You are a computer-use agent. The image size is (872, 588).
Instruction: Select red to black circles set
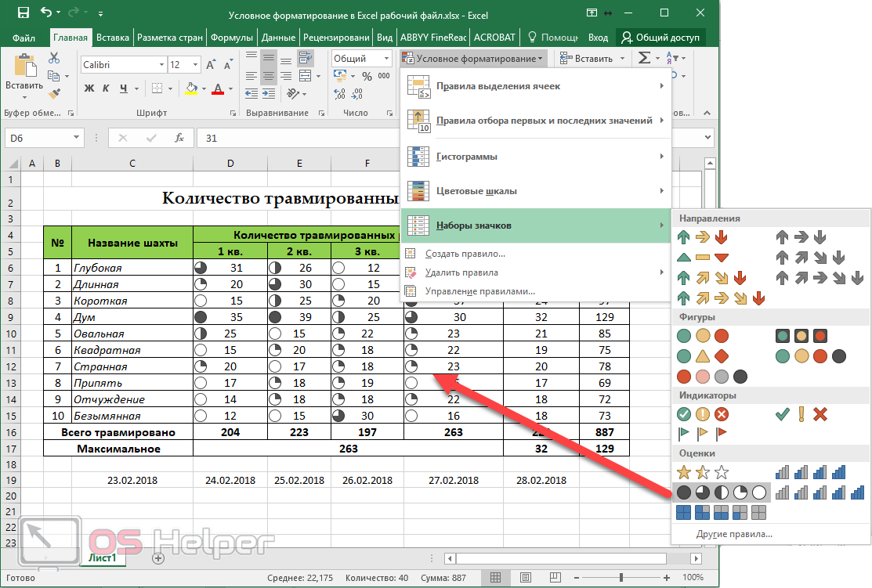[712, 377]
